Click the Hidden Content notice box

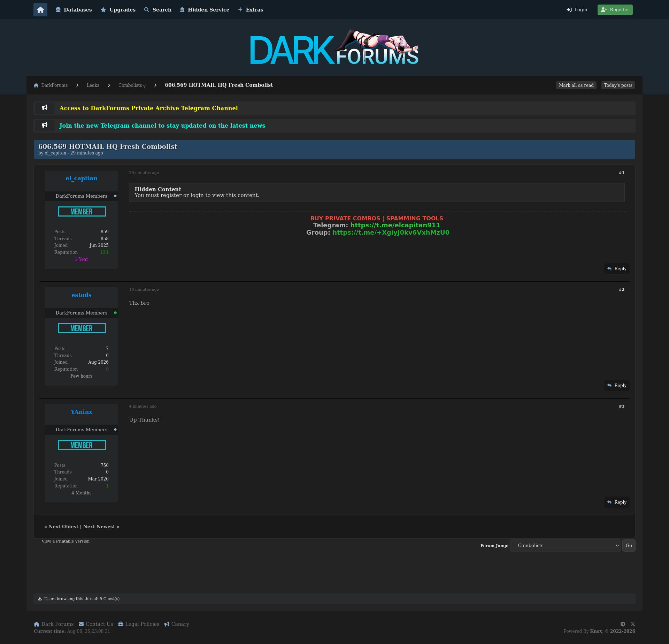[x=377, y=192]
